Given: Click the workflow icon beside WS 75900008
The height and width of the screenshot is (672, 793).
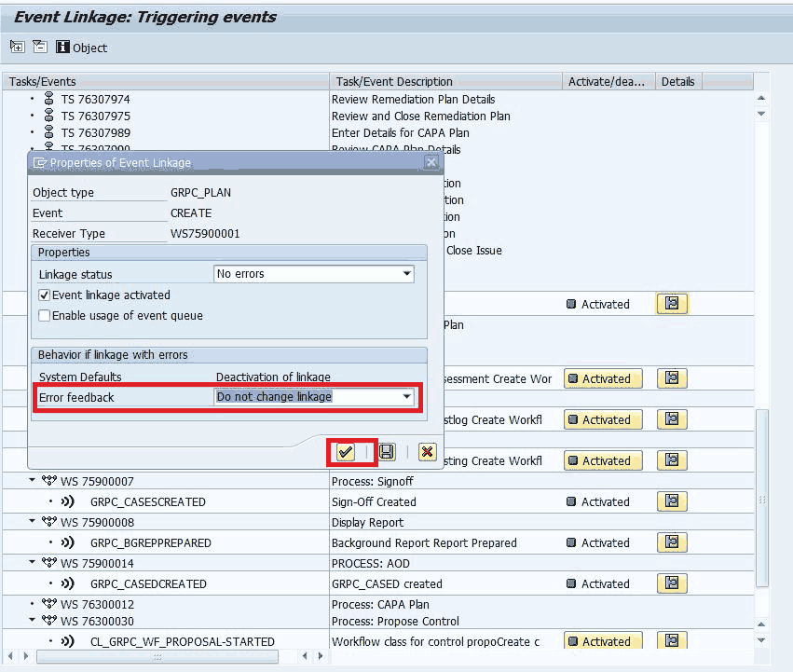Looking at the screenshot, I should click(49, 521).
